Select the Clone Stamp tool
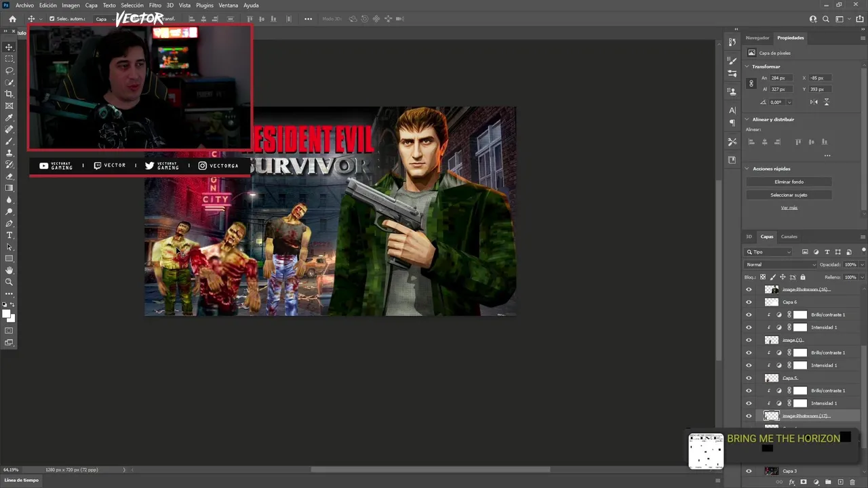Viewport: 868px width, 488px height. point(9,153)
